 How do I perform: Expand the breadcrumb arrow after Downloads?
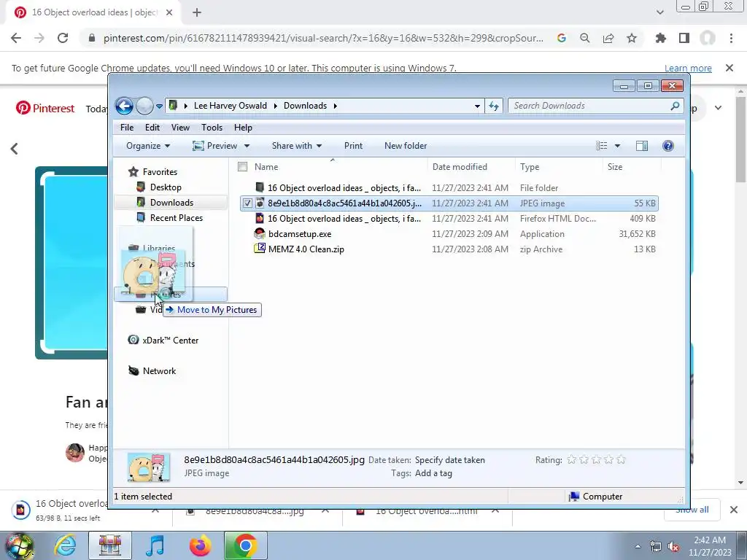click(336, 106)
